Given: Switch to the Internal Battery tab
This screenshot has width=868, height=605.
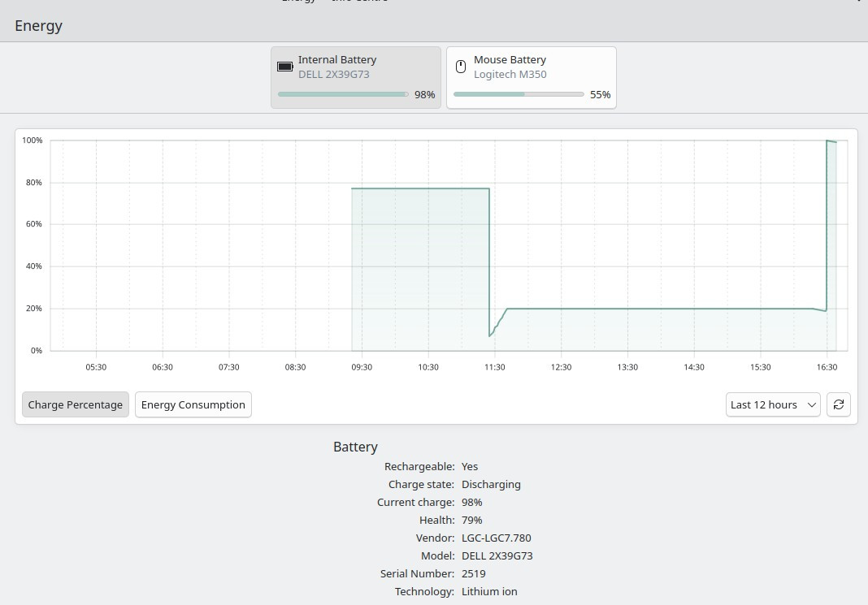Looking at the screenshot, I should click(x=356, y=76).
